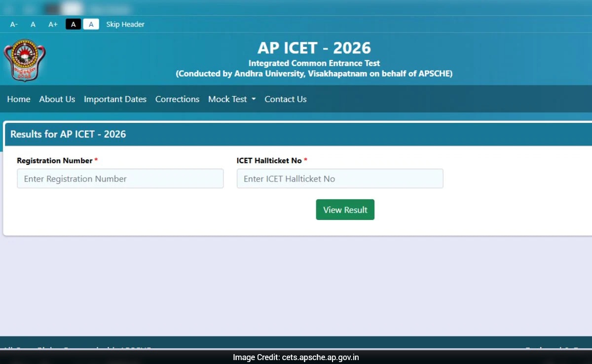Click the Integrated Common Entrance Test subtitle
This screenshot has width=592, height=364.
pos(314,63)
